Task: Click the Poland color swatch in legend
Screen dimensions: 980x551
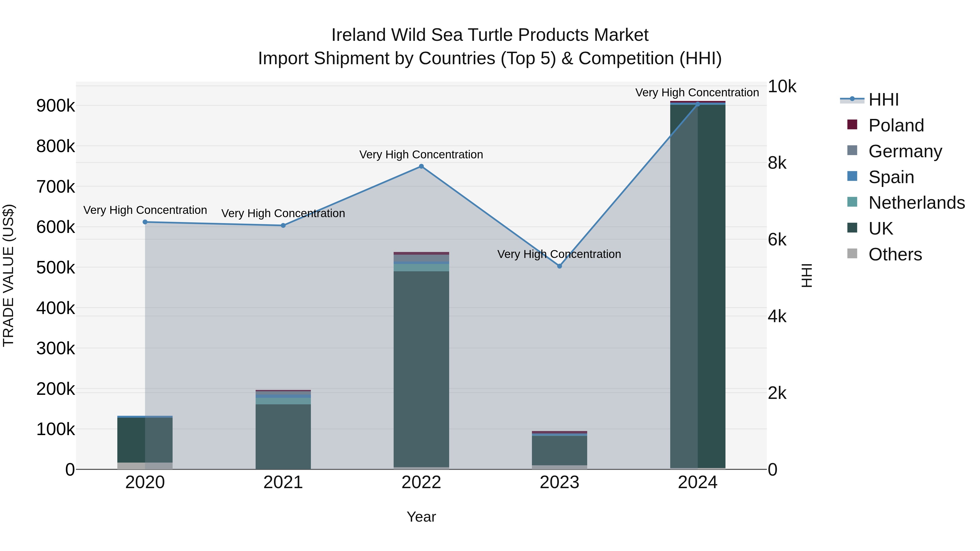Action: [x=852, y=124]
